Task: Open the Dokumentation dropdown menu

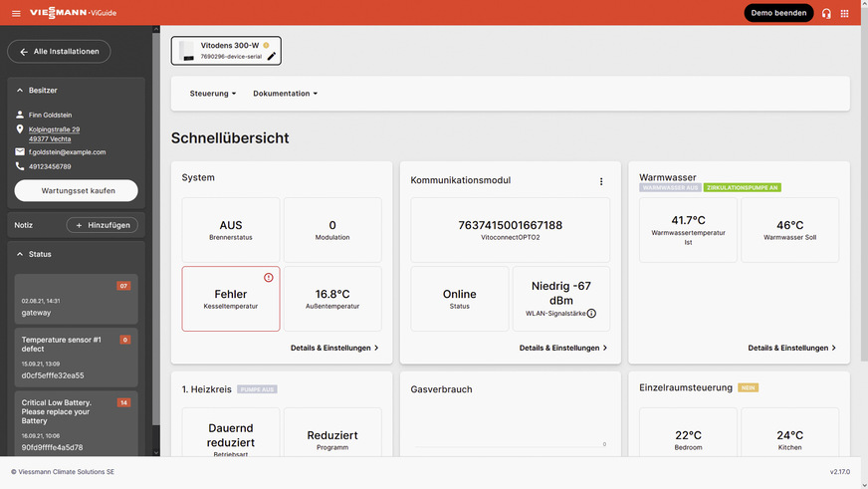Action: point(285,94)
